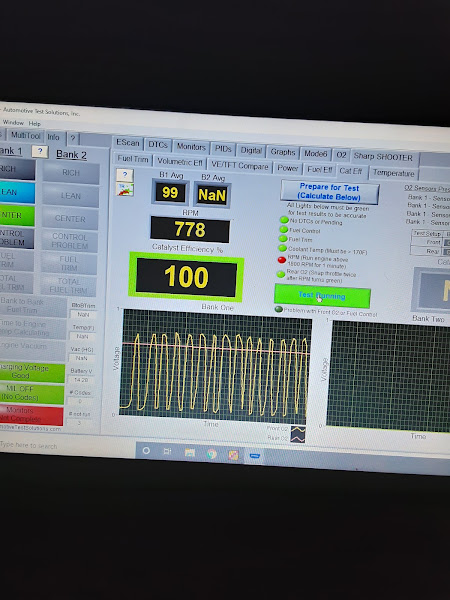
Task: Open the Help menu
Action: pos(34,124)
